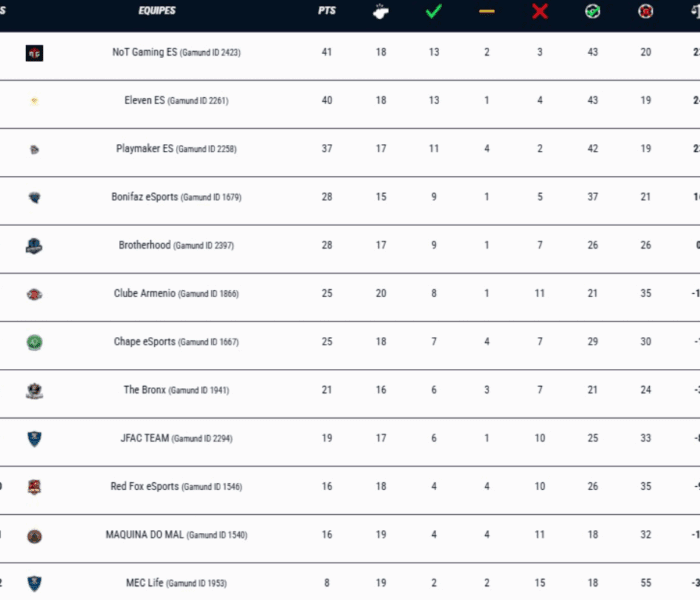Select The Bronx team name
Viewport: 700px width, 600px height.
coord(144,390)
